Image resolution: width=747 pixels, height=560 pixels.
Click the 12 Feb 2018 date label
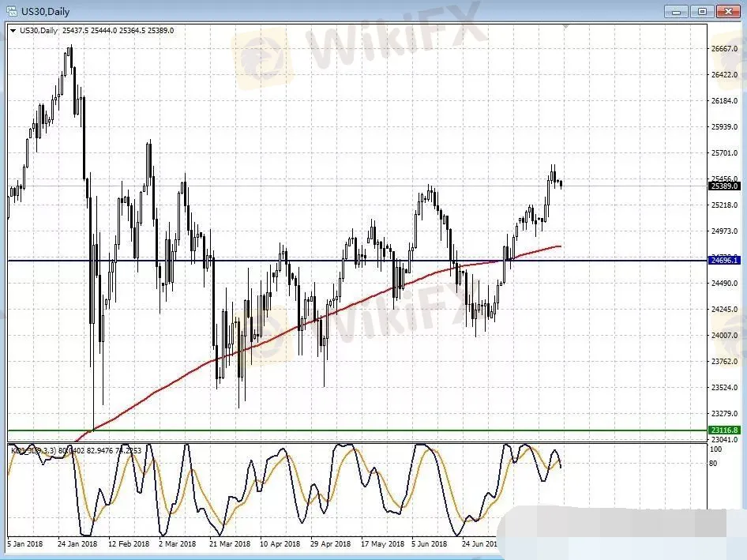[x=129, y=543]
